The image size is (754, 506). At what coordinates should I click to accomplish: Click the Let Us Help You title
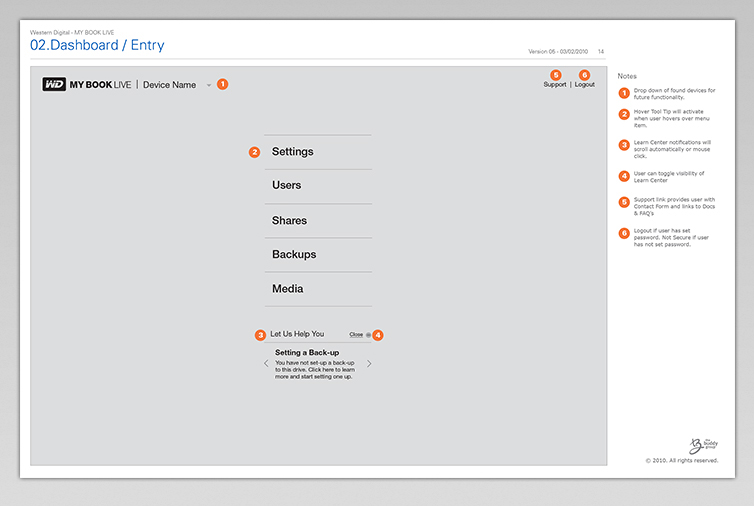[x=297, y=334]
